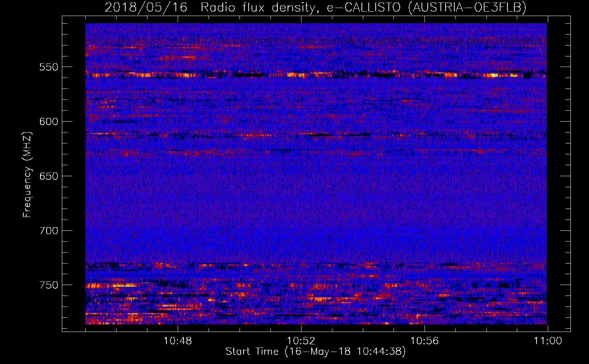Screen dimensions: 589x364
Task: Click the 650 frequency tick label
Action: point(49,176)
